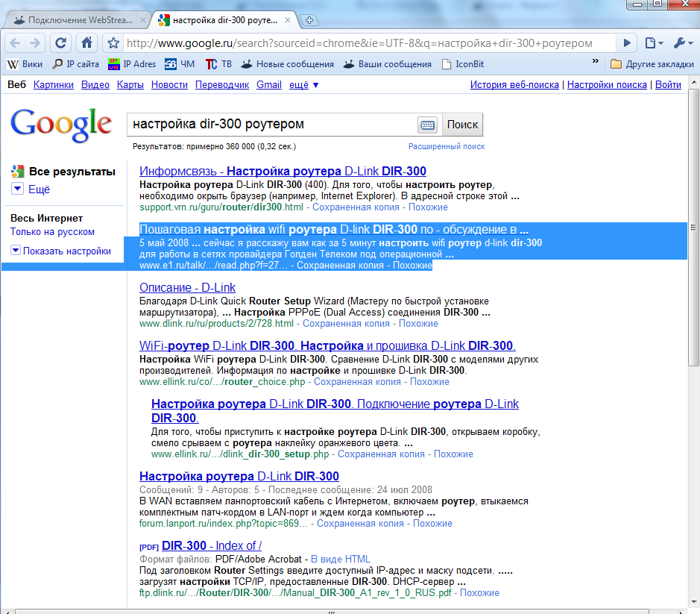Open the Ваши сообщения bookmark
This screenshot has height=614, width=700.
tap(388, 64)
